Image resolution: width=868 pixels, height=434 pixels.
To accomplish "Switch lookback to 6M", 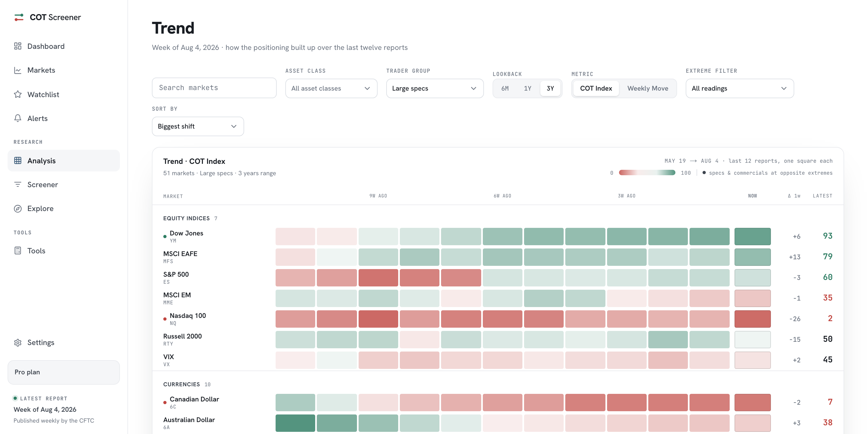I will click(x=505, y=88).
